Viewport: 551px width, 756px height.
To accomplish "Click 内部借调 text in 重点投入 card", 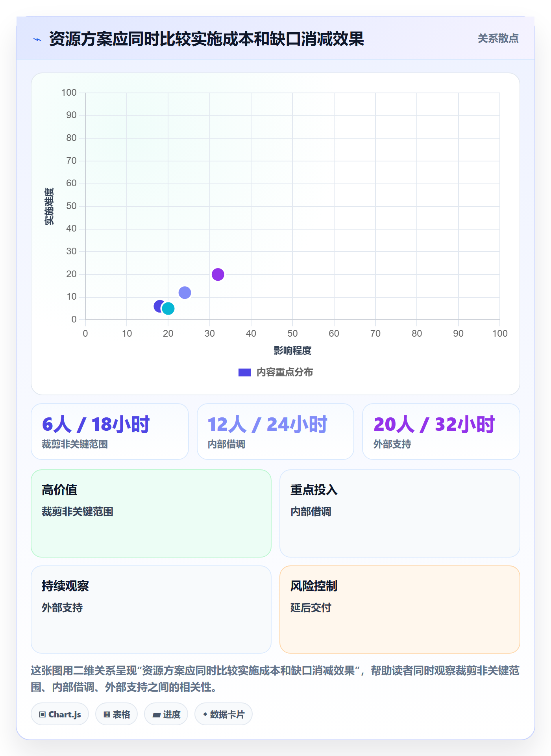I will [x=311, y=512].
